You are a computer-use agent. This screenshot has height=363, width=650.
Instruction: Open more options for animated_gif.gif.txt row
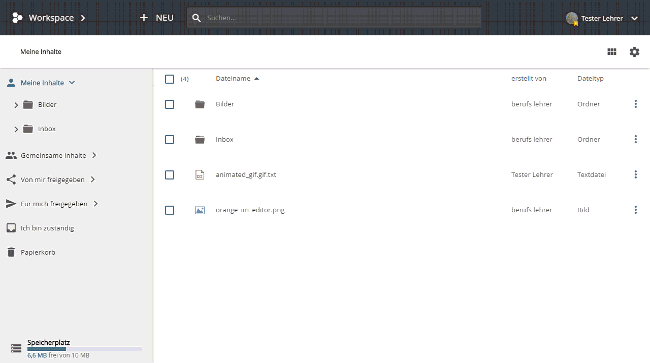(635, 174)
